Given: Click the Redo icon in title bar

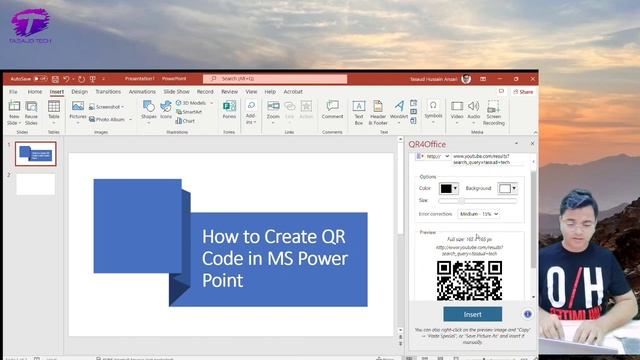Looking at the screenshot, I should (x=82, y=79).
